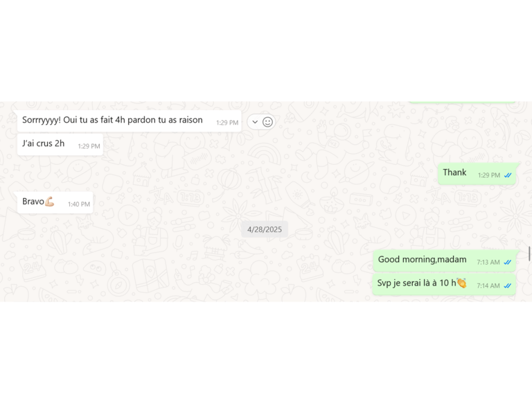The image size is (532, 404).
Task: Click the flexed bicep emoji in Bravo message
Action: 50,202
